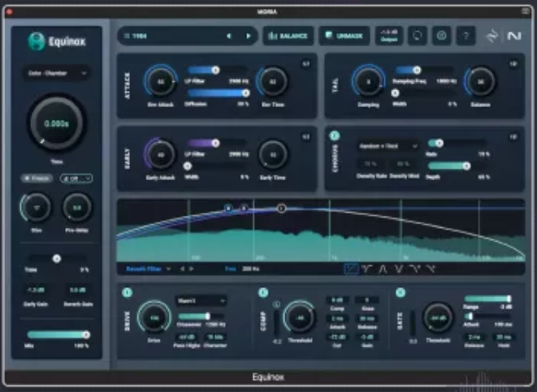Select the first flat filter shape

pyautogui.click(x=351, y=269)
